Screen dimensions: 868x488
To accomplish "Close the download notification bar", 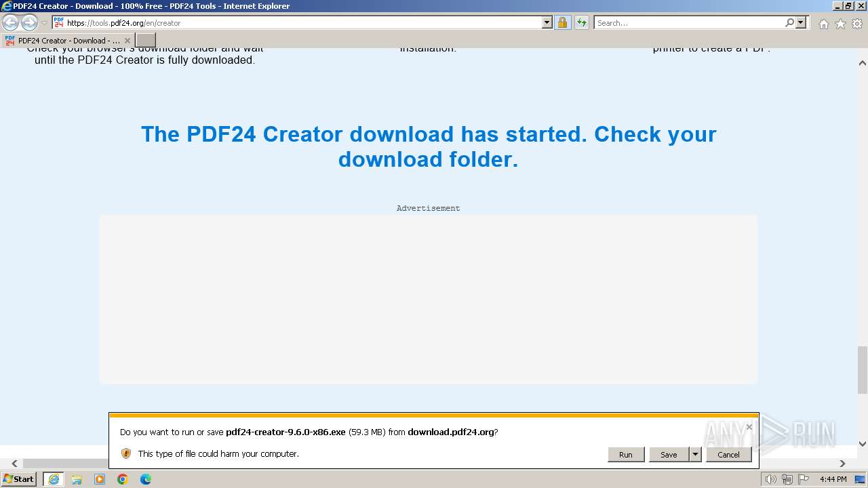I will 749,427.
